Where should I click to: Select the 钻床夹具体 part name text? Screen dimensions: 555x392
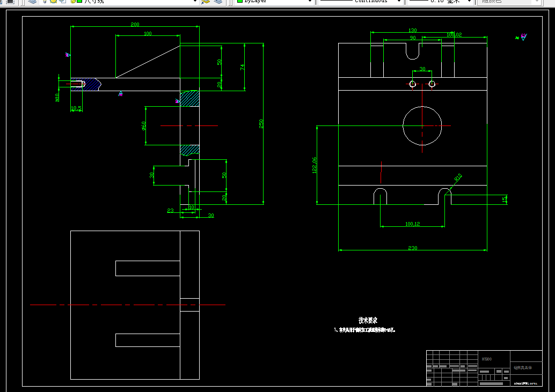523,368
